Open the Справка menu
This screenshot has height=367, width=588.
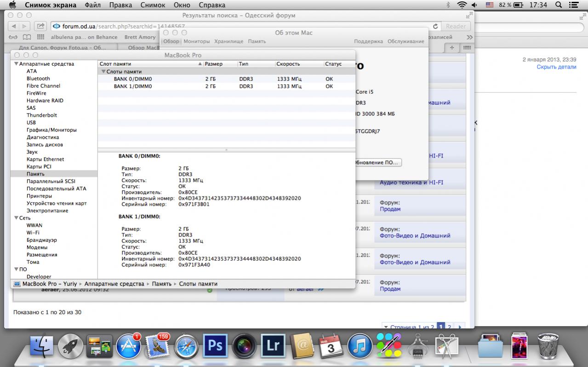(x=212, y=5)
